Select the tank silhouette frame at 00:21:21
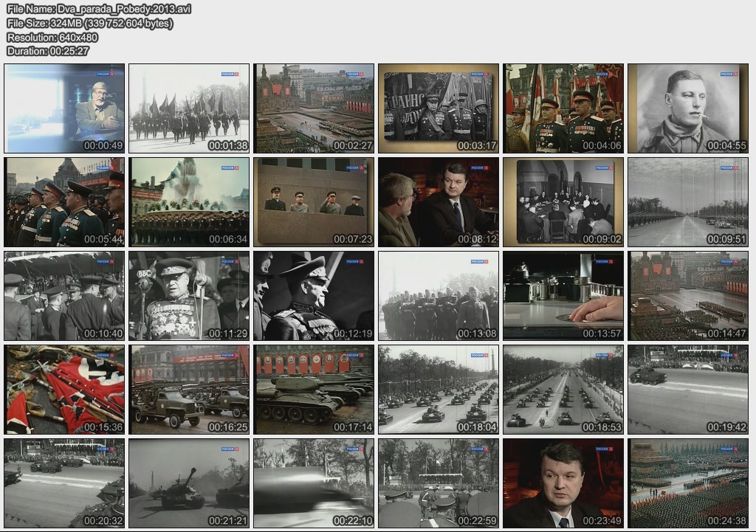 point(189,483)
